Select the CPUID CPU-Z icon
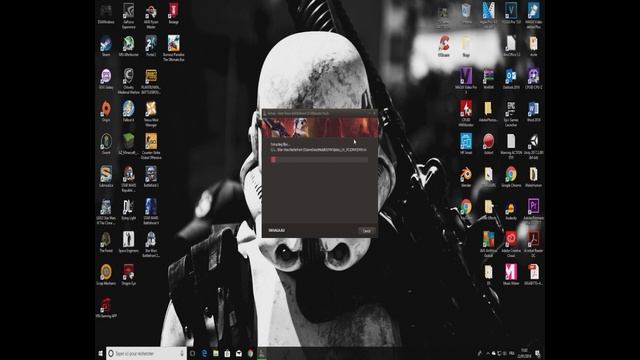The height and width of the screenshot is (360, 640). 533,78
